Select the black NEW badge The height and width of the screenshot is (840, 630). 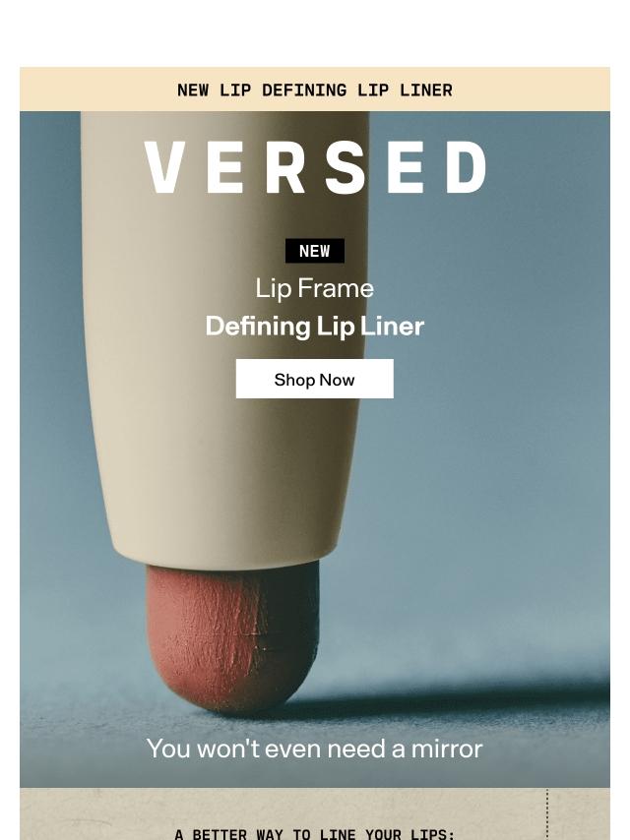click(315, 251)
